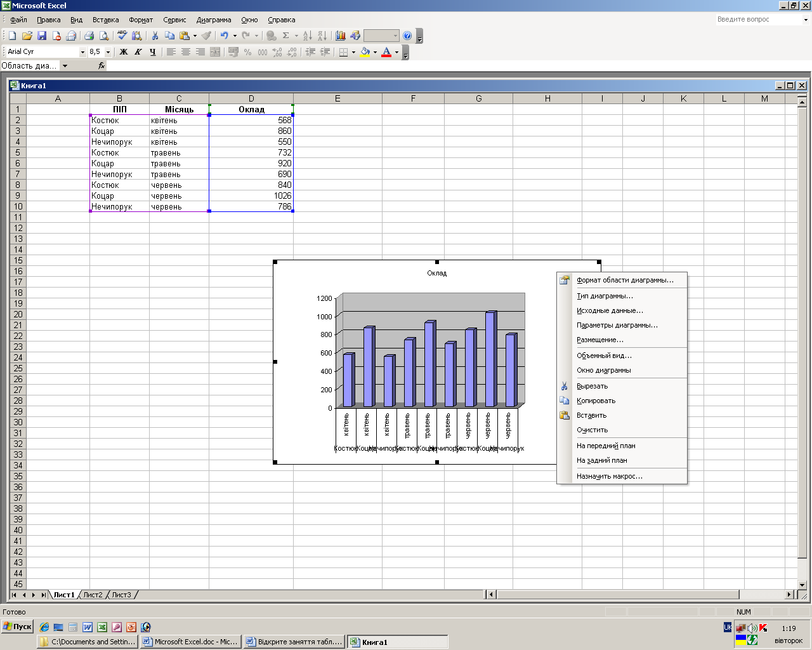
Task: Open Excel Help with the question mark icon
Action: pyautogui.click(x=407, y=36)
